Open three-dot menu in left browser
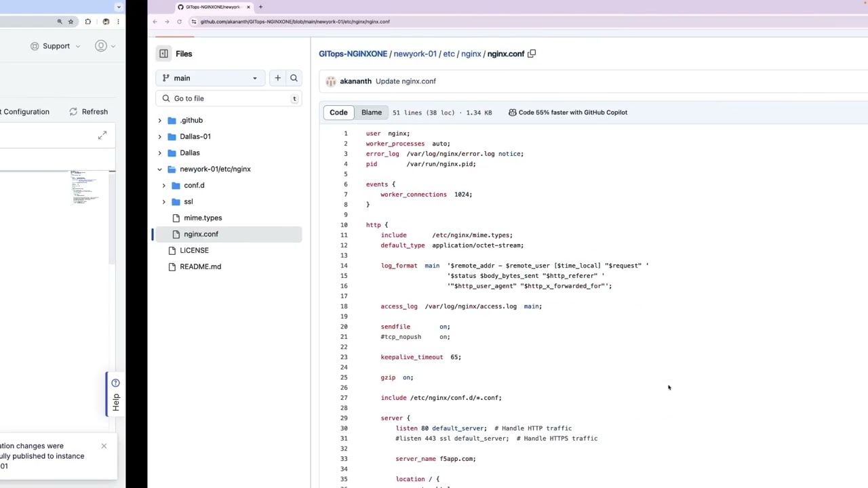The height and width of the screenshot is (488, 868). tap(118, 22)
